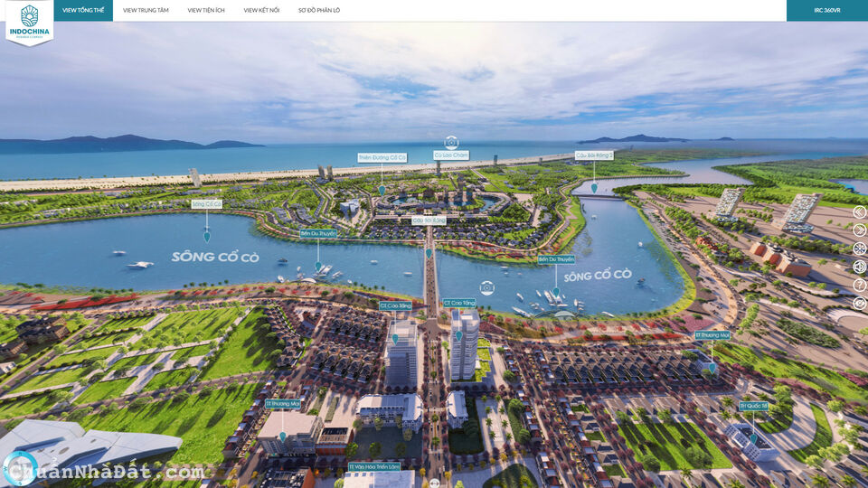Screen dimensions: 868x488
Task: Click the camera hotspot above Cù Lao Chàm
Action: [451, 142]
